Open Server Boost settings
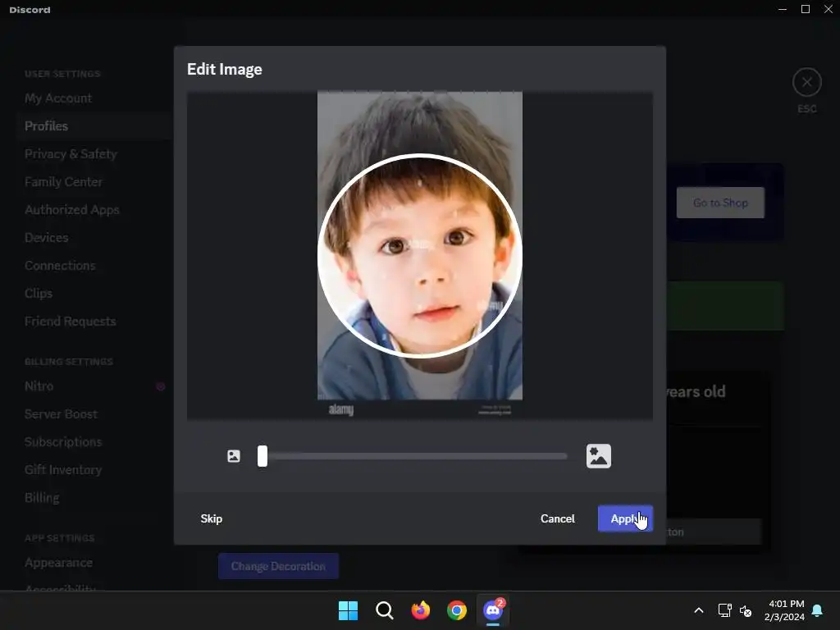This screenshot has width=840, height=630. [61, 414]
